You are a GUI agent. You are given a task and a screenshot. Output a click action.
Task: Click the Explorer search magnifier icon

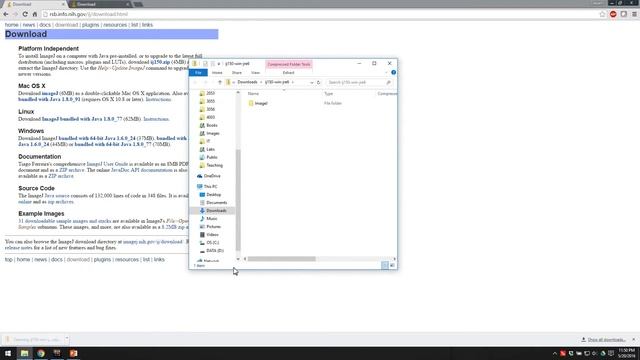point(388,82)
